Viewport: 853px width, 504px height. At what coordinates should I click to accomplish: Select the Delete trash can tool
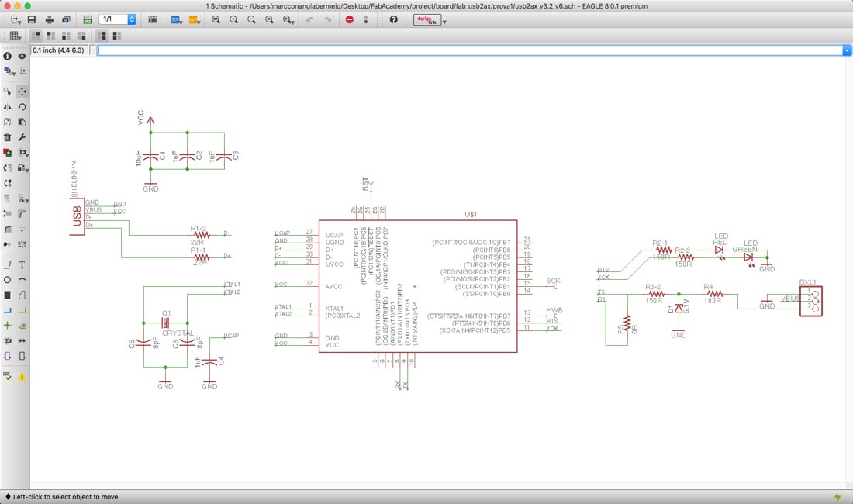(x=7, y=137)
